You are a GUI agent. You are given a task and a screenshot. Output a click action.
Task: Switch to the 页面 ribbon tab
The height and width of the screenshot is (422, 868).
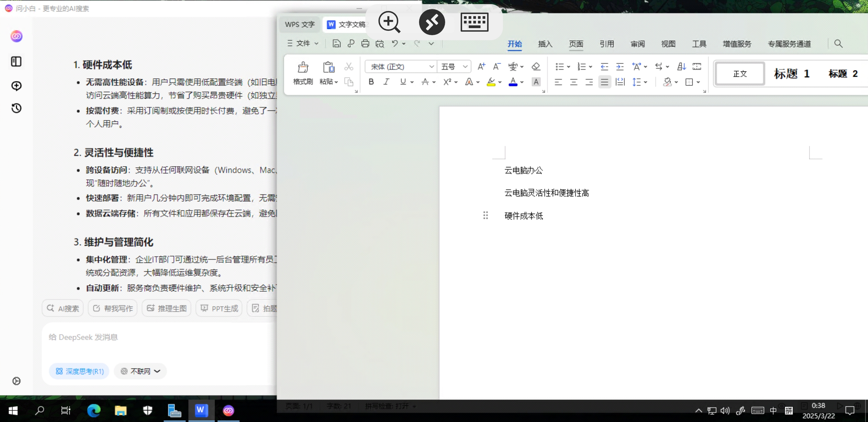576,44
